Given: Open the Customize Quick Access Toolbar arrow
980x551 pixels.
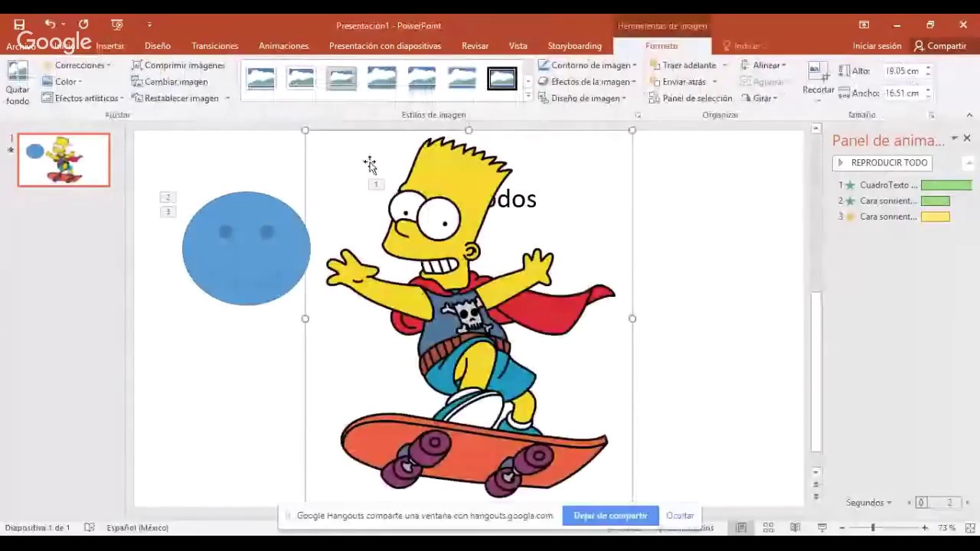Looking at the screenshot, I should click(x=149, y=24).
